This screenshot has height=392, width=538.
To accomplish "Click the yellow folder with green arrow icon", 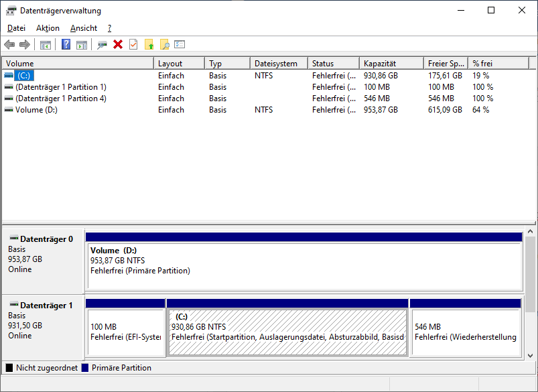I will [x=149, y=44].
